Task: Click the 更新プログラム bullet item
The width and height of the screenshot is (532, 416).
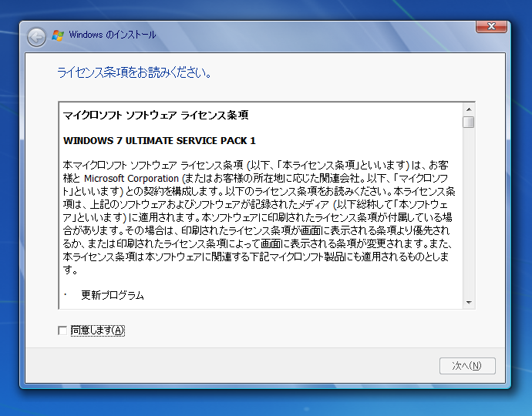Action: tap(113, 295)
